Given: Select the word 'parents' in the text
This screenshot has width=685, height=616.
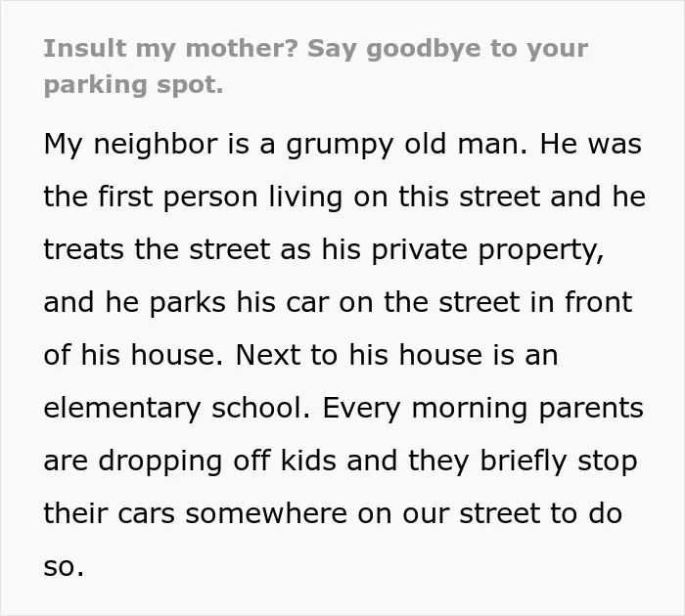Looking at the screenshot, I should pos(591,409).
